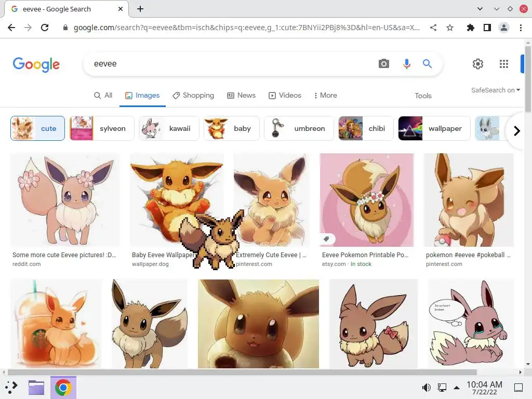This screenshot has height=399, width=532.
Task: Open a new browser tab
Action: pyautogui.click(x=140, y=9)
